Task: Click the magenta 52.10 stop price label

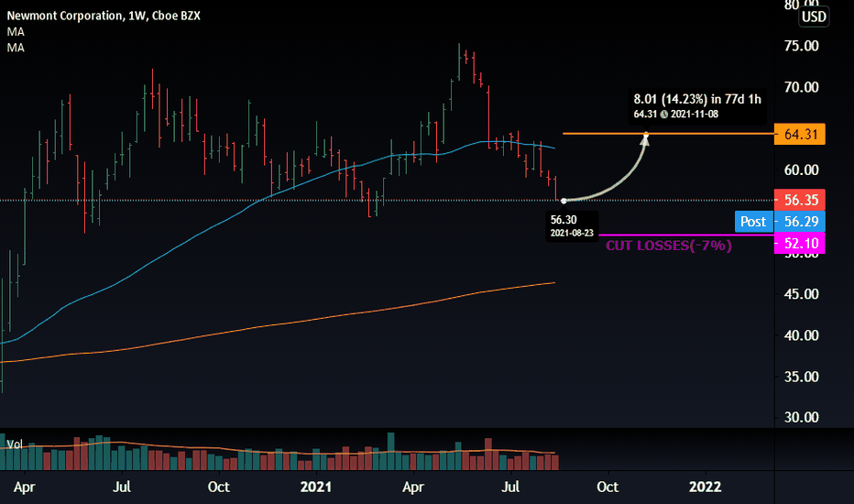Action: pyautogui.click(x=800, y=243)
